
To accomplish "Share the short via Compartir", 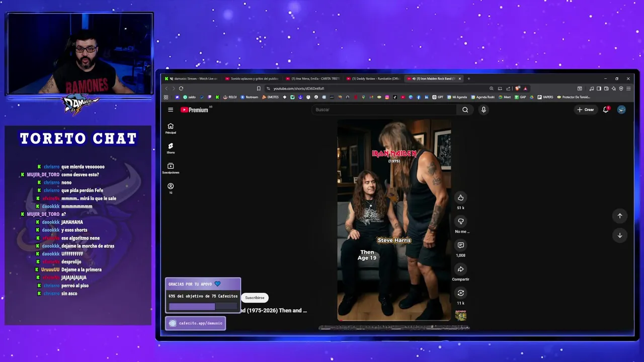I will pos(460,269).
